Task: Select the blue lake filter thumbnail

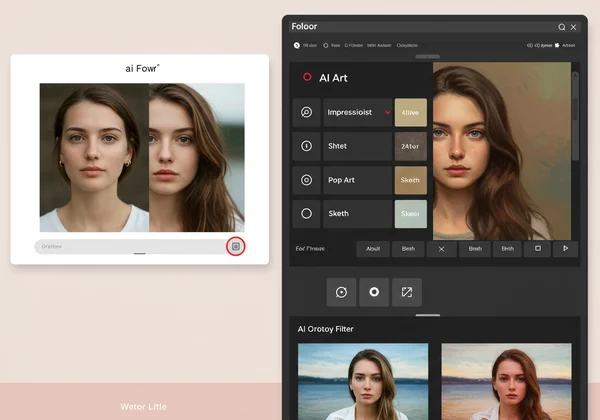Action: pyautogui.click(x=363, y=381)
